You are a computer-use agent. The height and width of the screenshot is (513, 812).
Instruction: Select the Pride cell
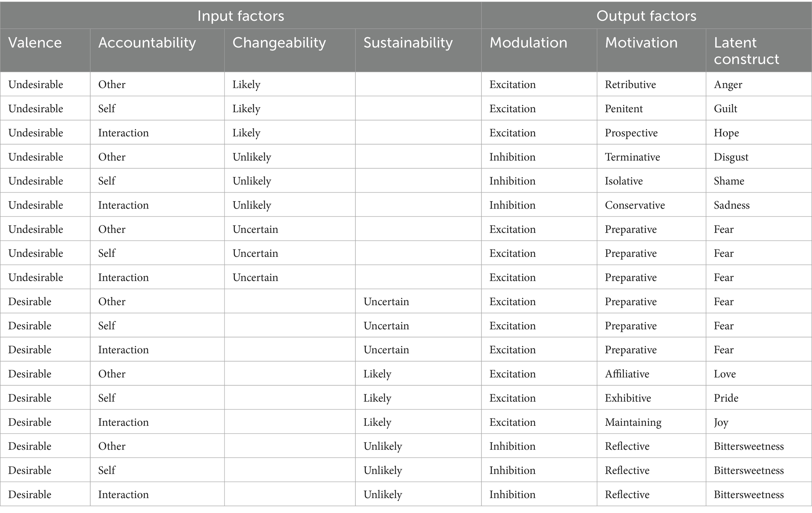(726, 398)
